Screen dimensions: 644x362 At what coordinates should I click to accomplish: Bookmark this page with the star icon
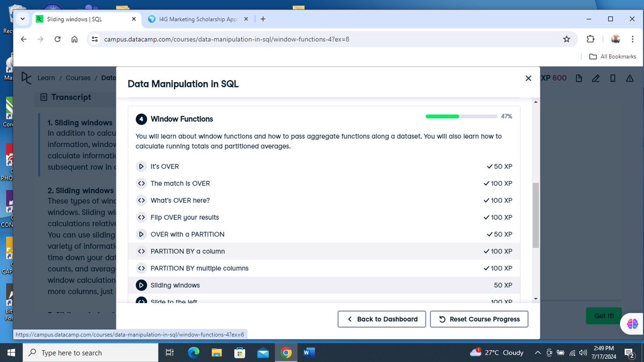click(x=567, y=39)
